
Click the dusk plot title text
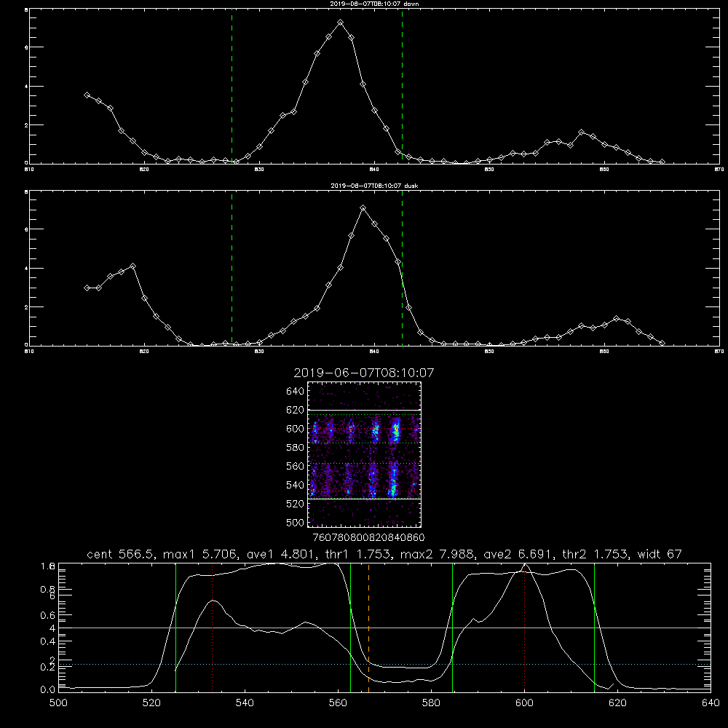[374, 186]
